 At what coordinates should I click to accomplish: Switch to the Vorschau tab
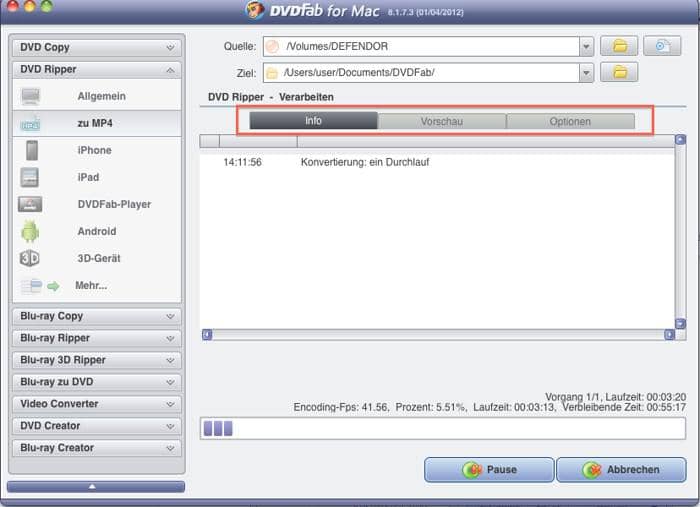coord(442,121)
